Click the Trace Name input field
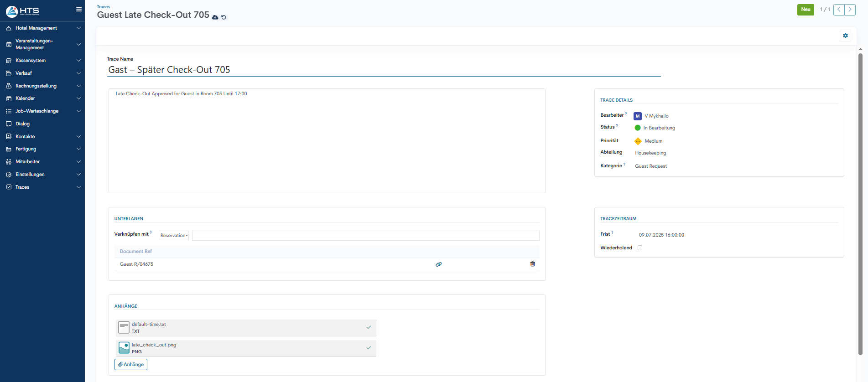This screenshot has width=868, height=382. [384, 70]
